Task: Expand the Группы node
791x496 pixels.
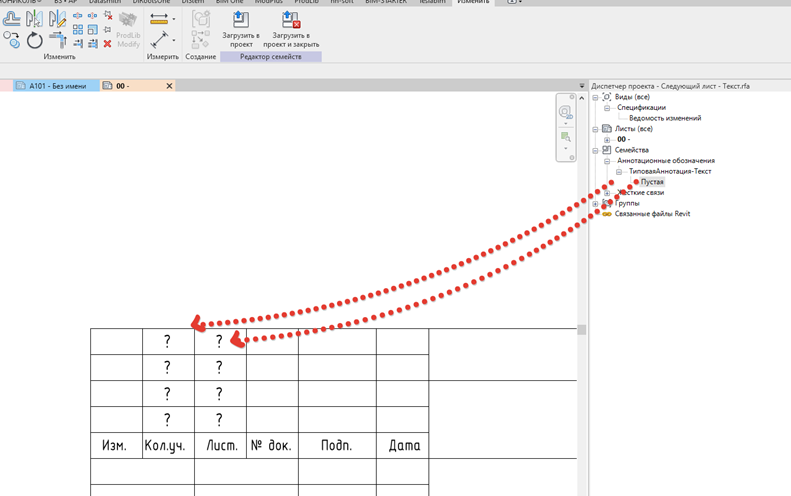Action: click(595, 203)
